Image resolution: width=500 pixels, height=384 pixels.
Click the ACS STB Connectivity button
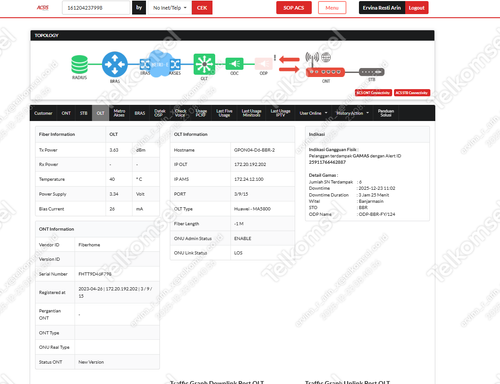[412, 93]
